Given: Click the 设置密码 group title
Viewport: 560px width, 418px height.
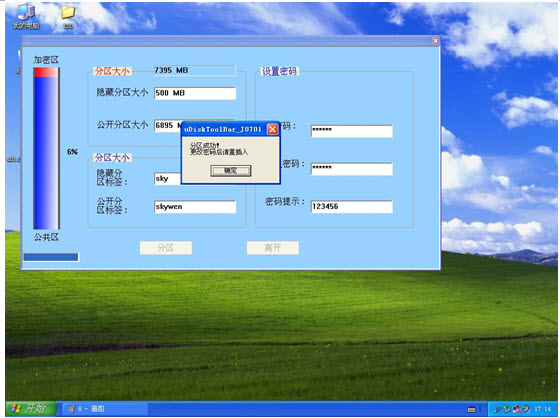Looking at the screenshot, I should click(x=279, y=71).
